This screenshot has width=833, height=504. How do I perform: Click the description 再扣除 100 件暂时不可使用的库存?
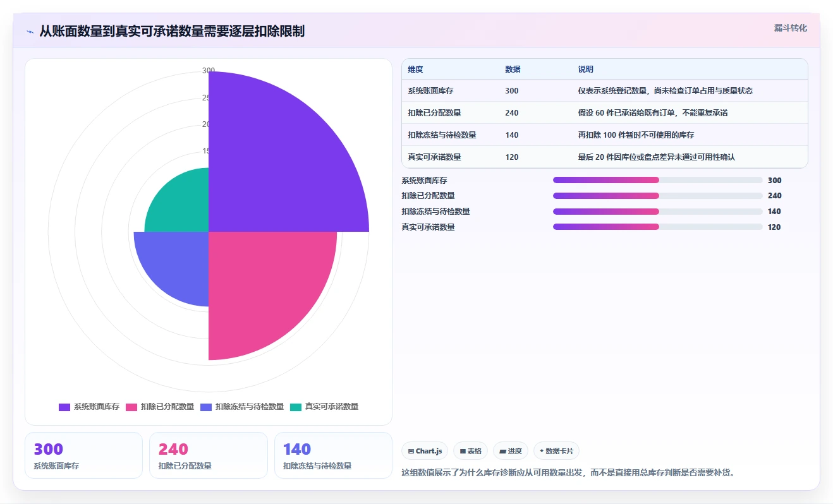pos(636,135)
